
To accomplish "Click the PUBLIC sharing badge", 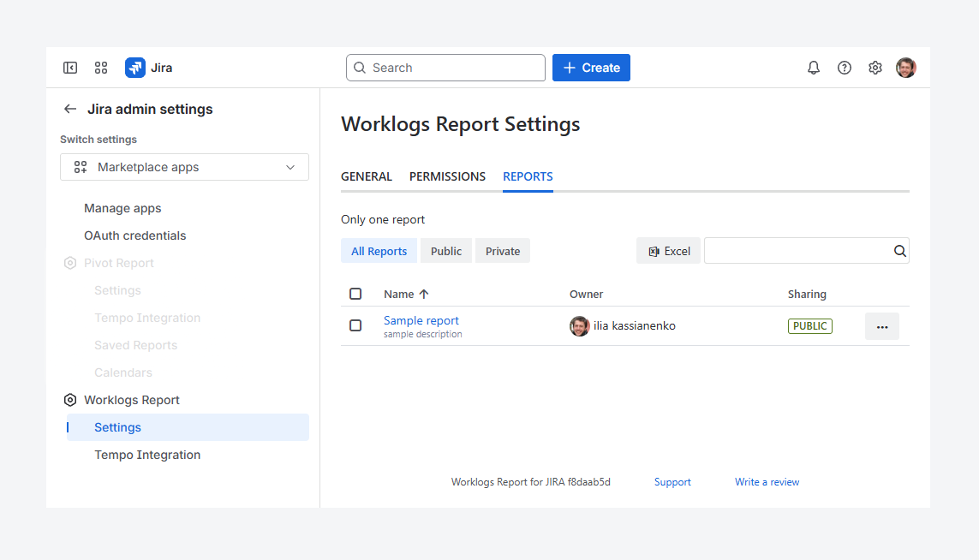I will 809,326.
